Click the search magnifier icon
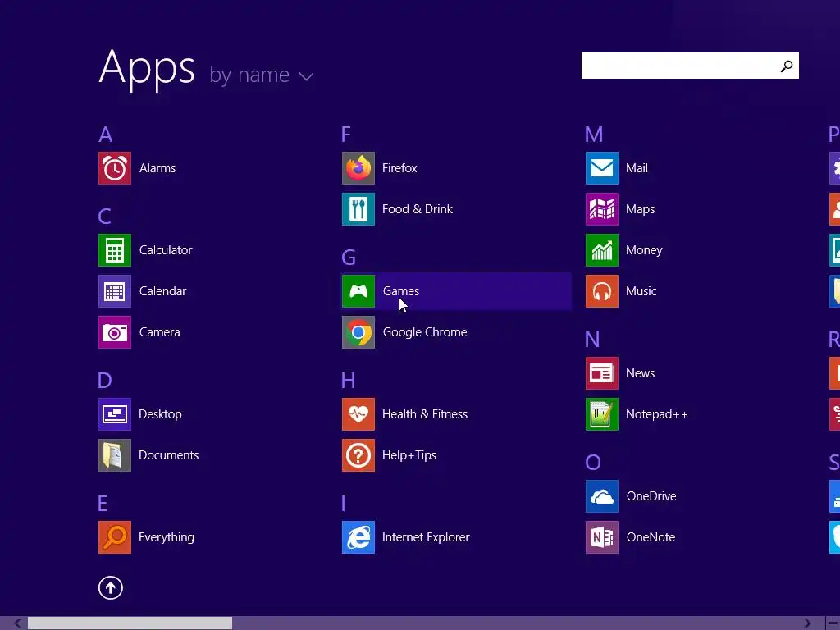The image size is (840, 630). [x=787, y=66]
